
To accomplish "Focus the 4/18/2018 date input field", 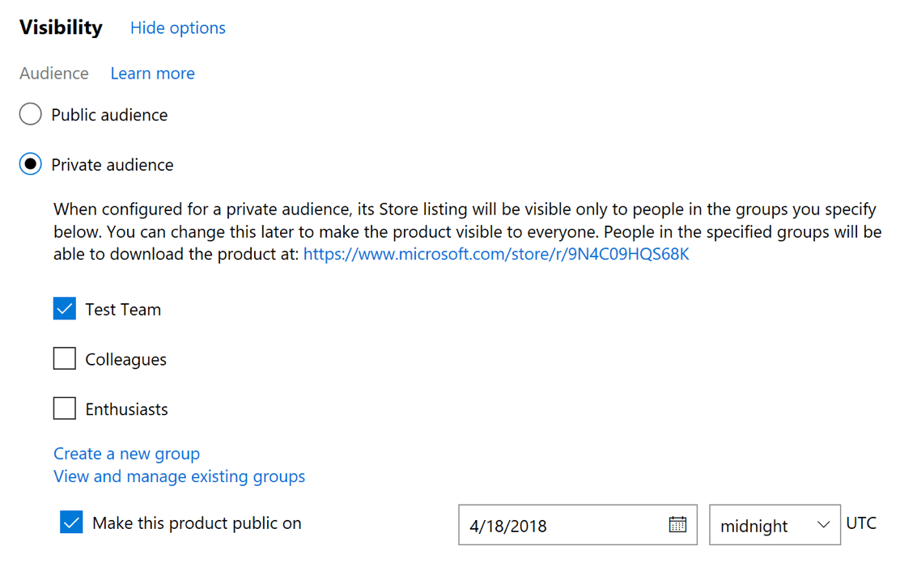I will pos(578,525).
